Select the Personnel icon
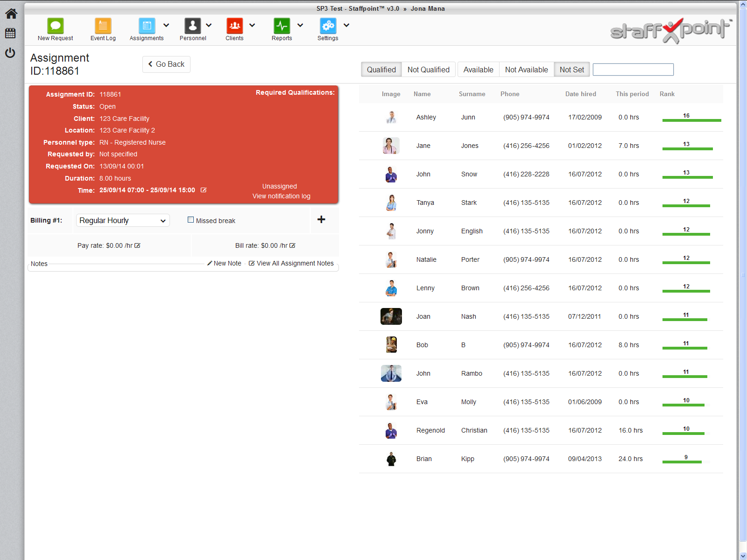The height and width of the screenshot is (560, 747). [193, 26]
